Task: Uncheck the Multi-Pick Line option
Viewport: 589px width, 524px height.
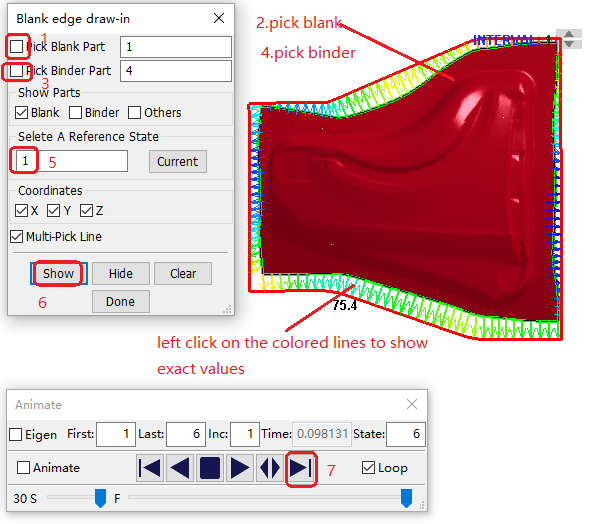Action: click(x=17, y=237)
